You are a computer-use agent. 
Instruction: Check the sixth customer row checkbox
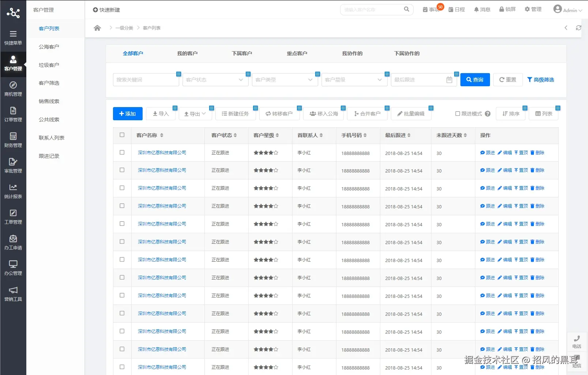(x=122, y=242)
